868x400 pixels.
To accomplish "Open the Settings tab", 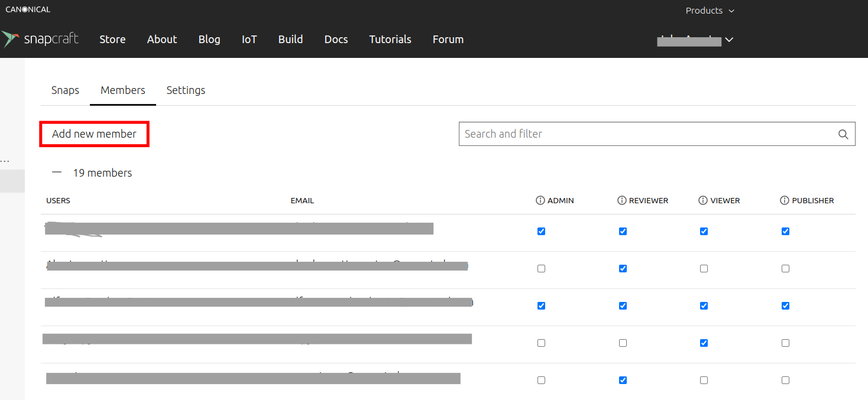I will click(186, 90).
